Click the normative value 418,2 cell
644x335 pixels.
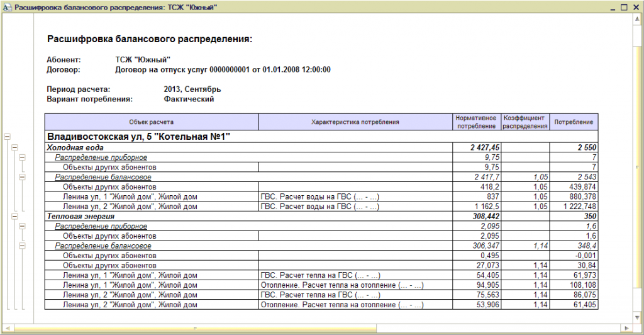477,187
